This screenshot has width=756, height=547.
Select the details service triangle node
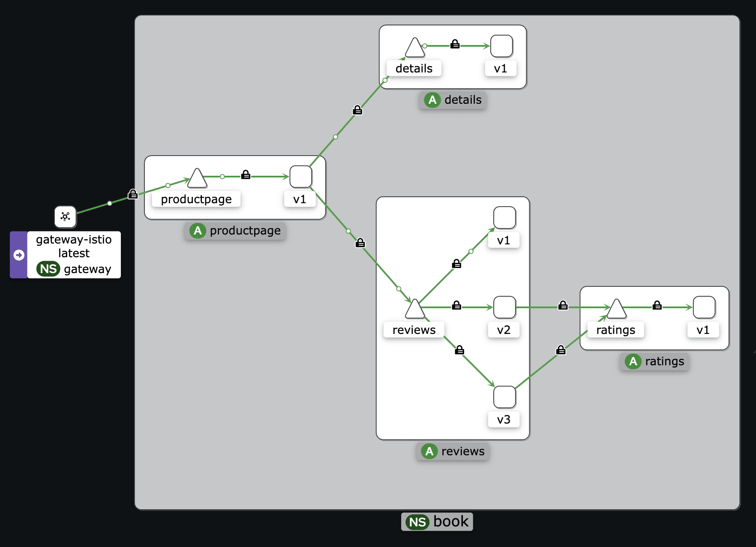415,47
